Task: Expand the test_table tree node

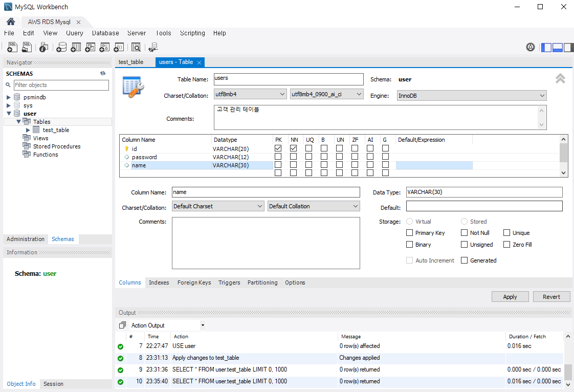Action: pyautogui.click(x=28, y=130)
